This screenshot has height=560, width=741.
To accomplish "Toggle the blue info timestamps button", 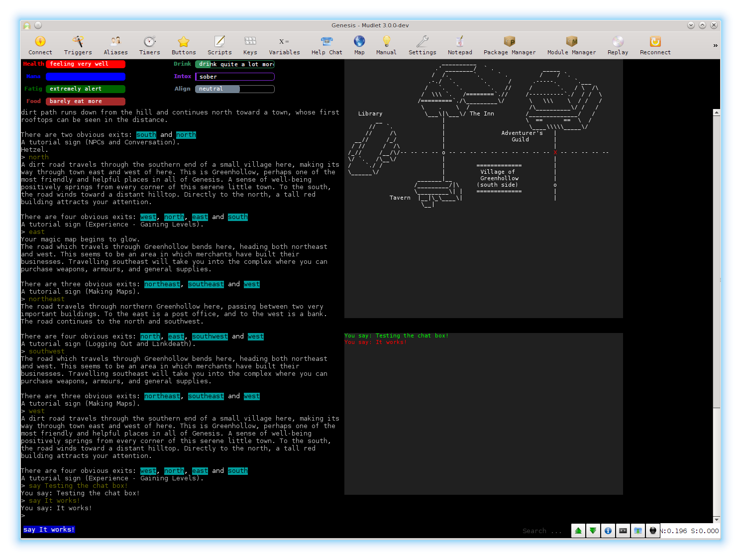I will click(608, 531).
